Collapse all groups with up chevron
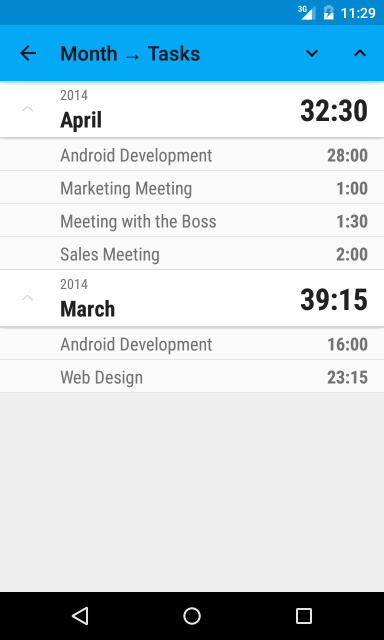384x640 pixels. pos(360,53)
